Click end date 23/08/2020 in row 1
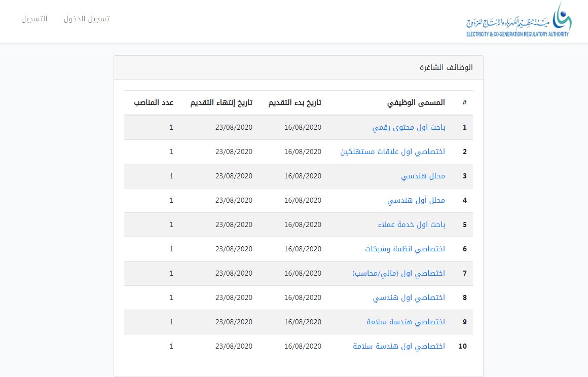This screenshot has height=377, width=588. 234,127
